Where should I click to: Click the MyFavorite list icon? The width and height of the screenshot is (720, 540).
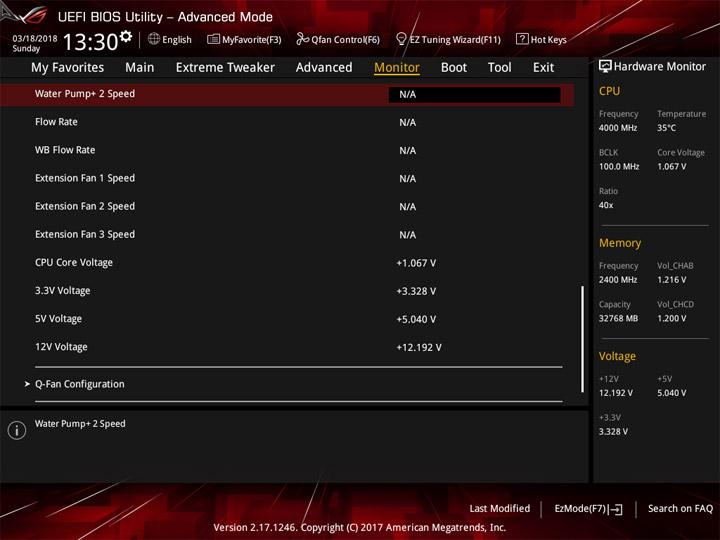point(213,39)
